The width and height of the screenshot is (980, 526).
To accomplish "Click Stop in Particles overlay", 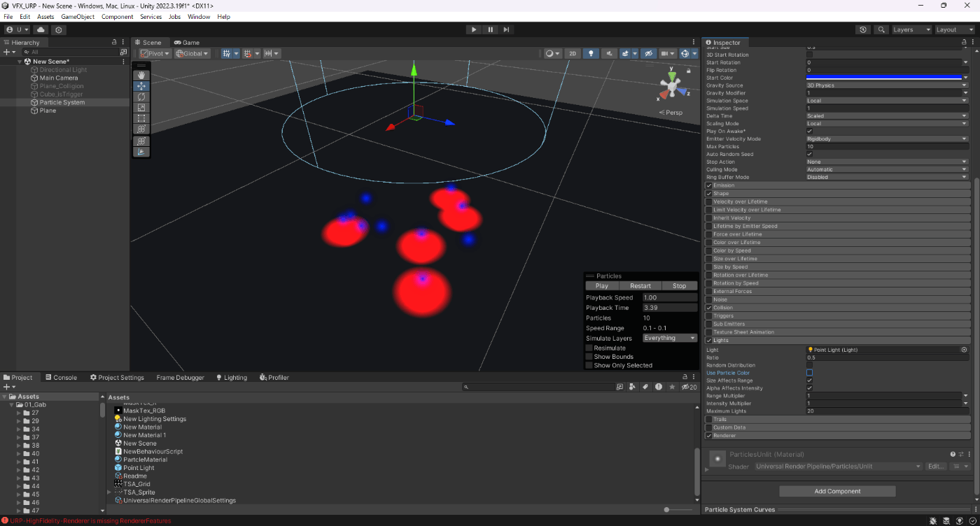I will coord(679,285).
